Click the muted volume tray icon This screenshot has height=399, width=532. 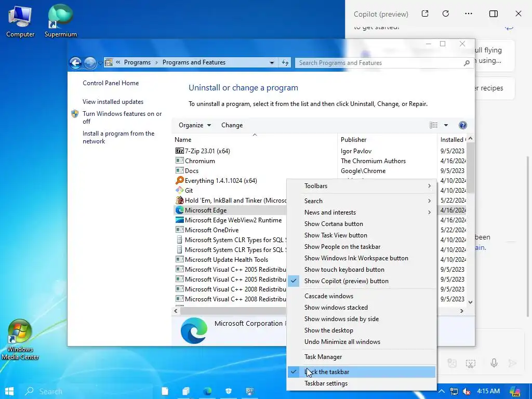pyautogui.click(x=467, y=391)
